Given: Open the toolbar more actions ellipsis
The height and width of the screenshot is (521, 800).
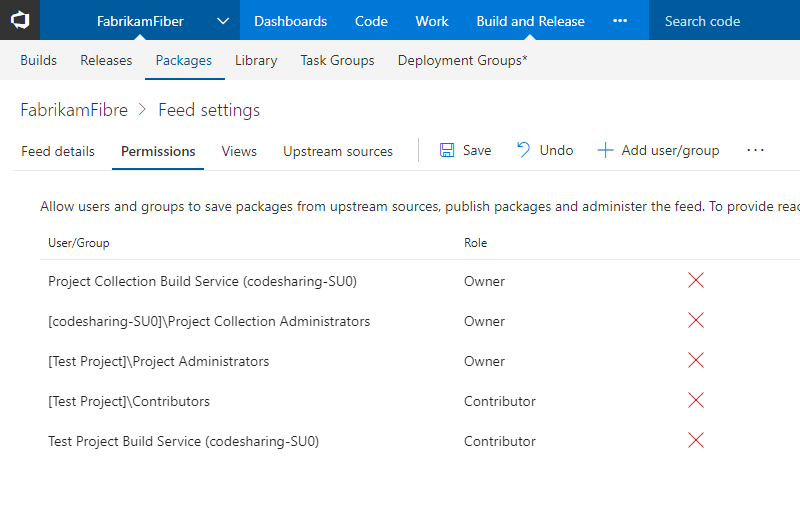Looking at the screenshot, I should (755, 150).
